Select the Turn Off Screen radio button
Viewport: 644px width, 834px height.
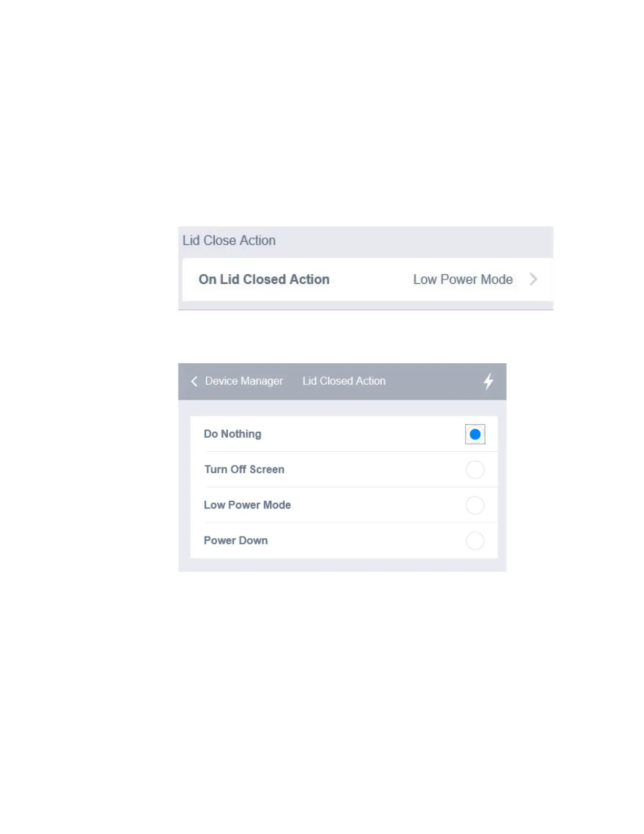tap(475, 470)
